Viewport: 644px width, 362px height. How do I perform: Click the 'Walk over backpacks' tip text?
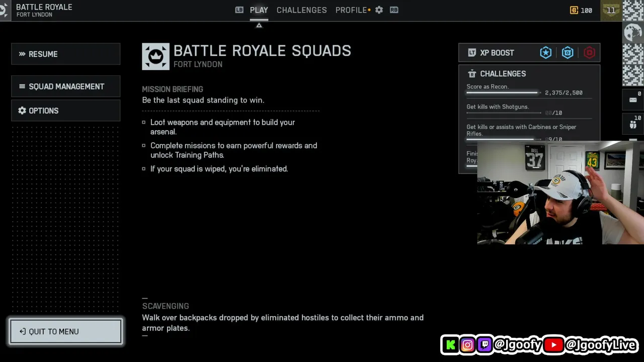point(283,323)
